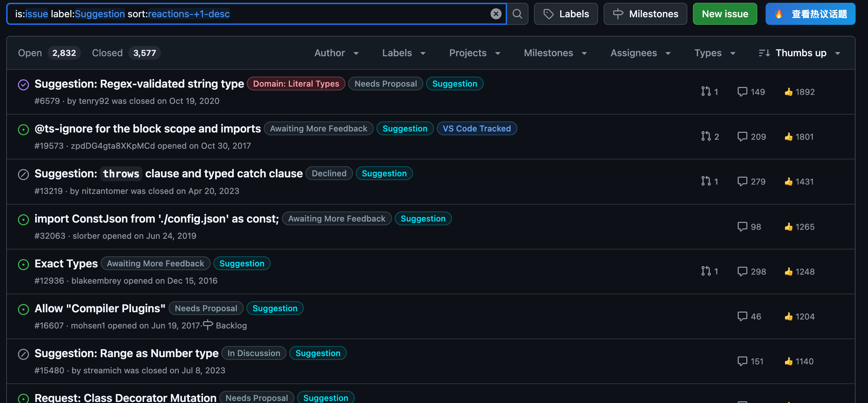Click the linked pull request icon for issue #6579
The image size is (868, 403).
[706, 91]
